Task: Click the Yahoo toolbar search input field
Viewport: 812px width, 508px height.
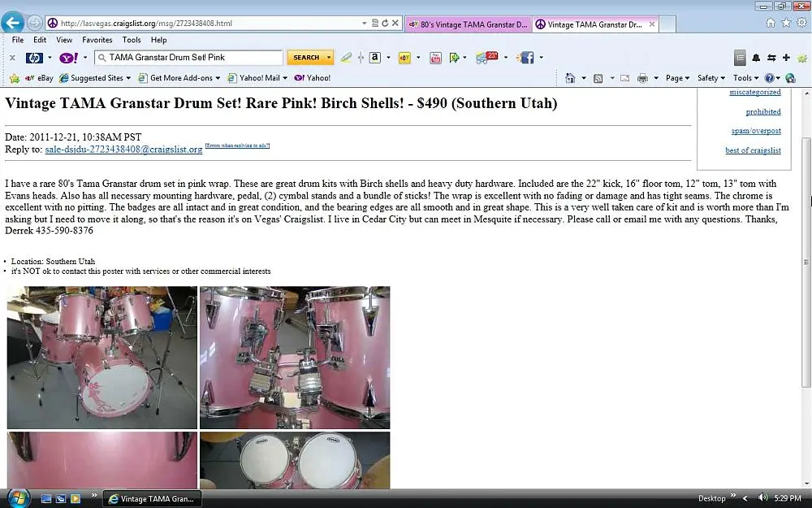Action: pos(188,58)
